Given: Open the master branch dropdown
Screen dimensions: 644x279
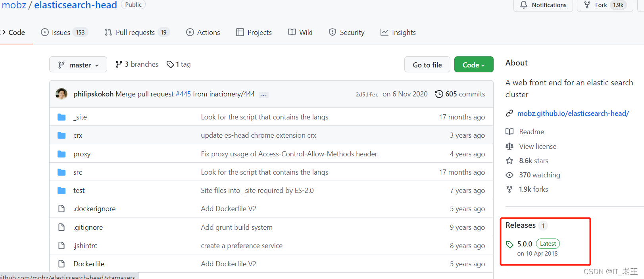Looking at the screenshot, I should (x=78, y=65).
